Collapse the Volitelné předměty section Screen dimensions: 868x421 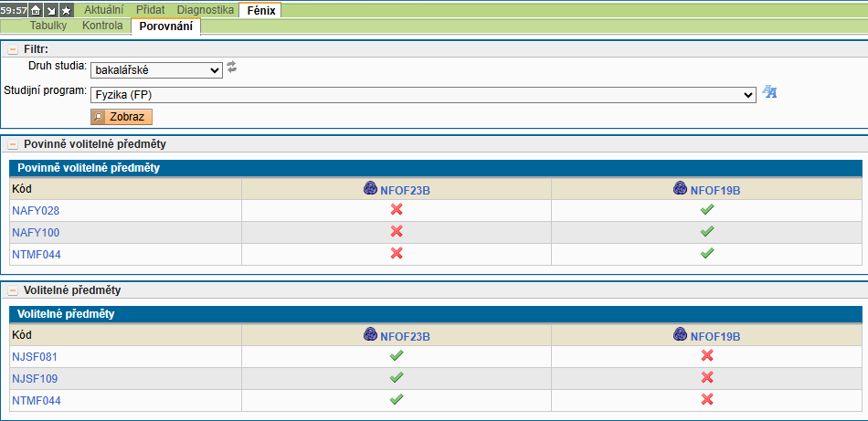click(13, 290)
